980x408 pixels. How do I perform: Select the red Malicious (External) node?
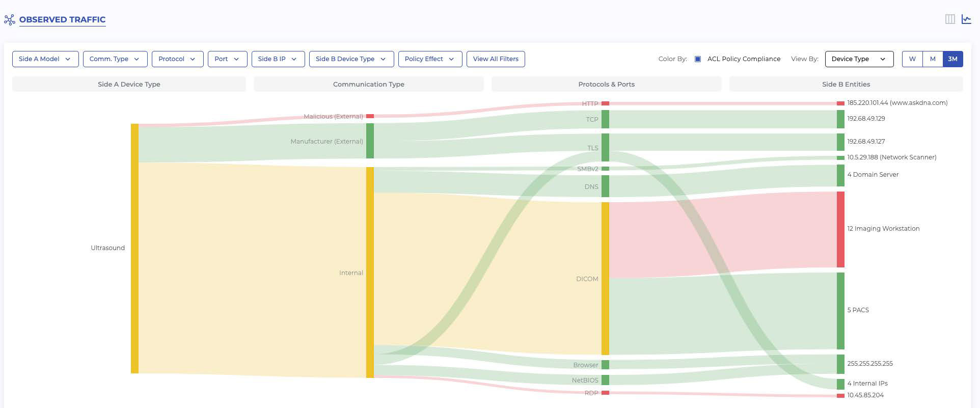click(x=370, y=116)
